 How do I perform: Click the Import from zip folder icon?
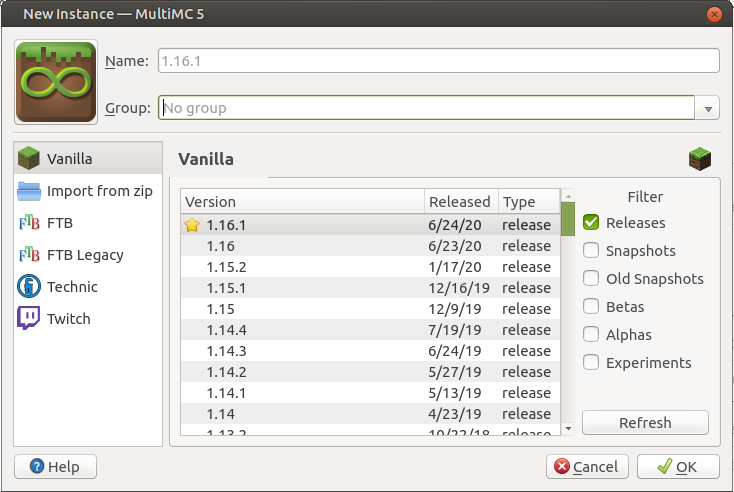click(x=29, y=191)
